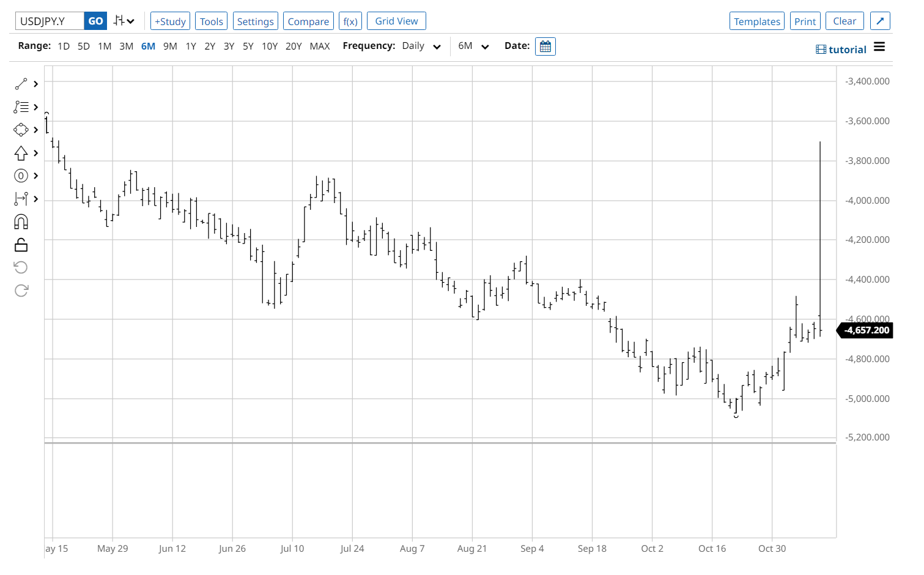Expand line tool options chevron

click(36, 84)
